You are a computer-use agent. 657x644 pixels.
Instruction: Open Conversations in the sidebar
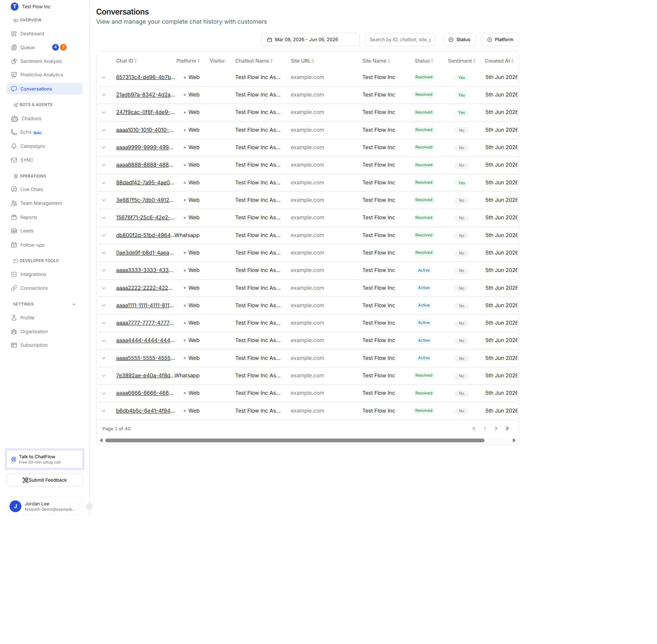click(45, 89)
